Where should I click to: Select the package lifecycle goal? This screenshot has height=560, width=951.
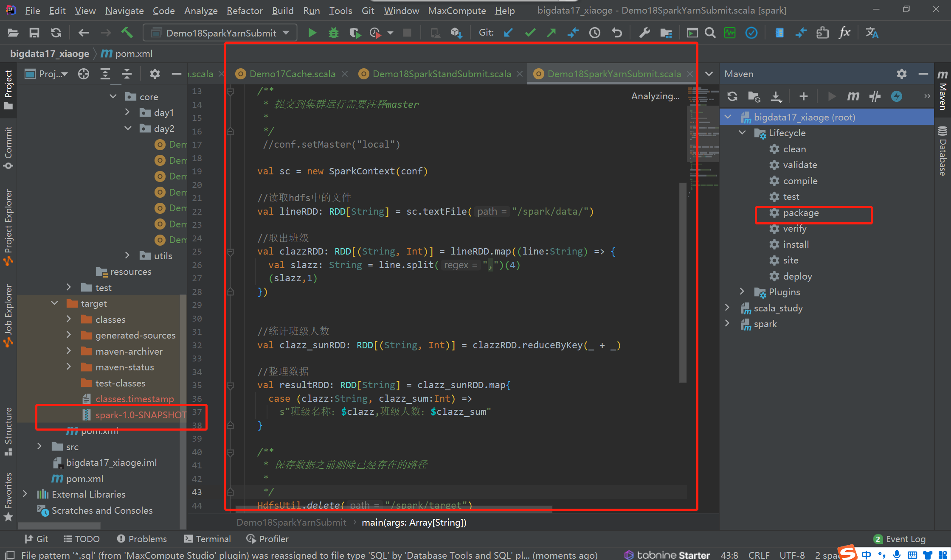[x=800, y=213]
